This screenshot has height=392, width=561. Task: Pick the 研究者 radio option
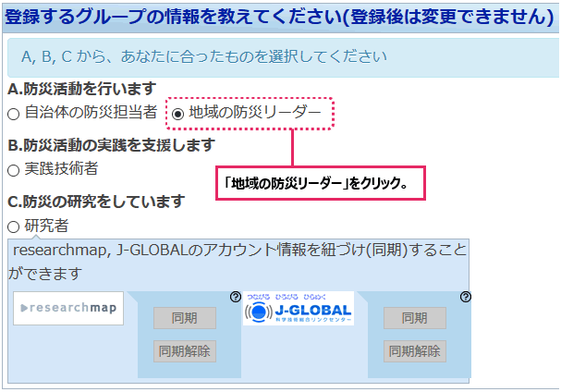tap(13, 227)
